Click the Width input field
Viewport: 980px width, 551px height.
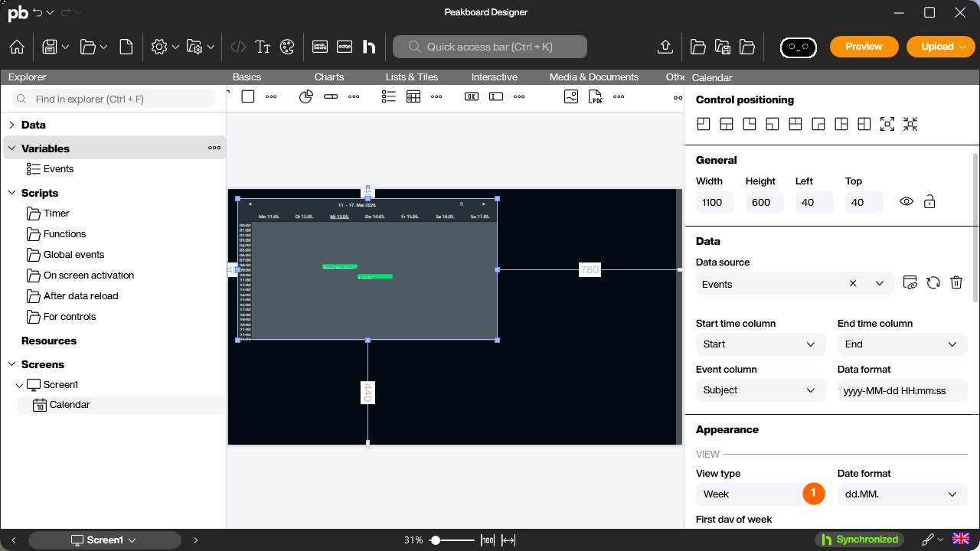715,203
